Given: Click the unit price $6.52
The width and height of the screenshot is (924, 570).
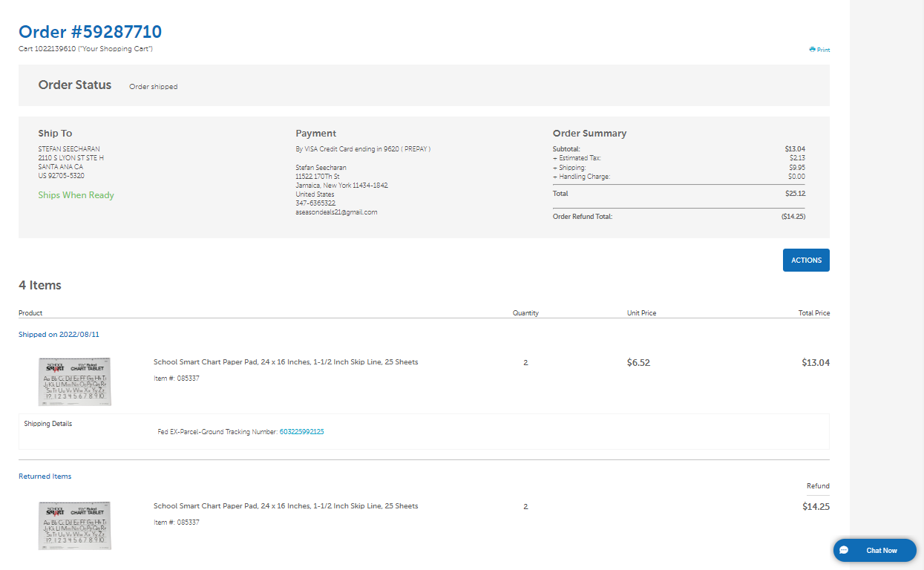Looking at the screenshot, I should 638,363.
